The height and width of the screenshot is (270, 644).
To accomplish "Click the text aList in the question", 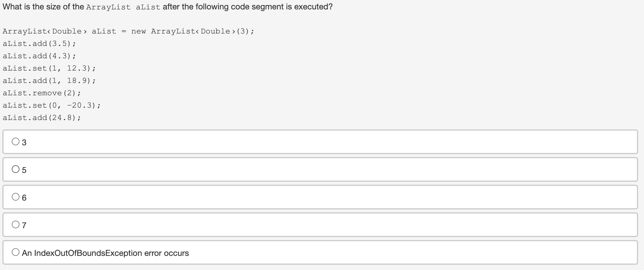I will [147, 6].
